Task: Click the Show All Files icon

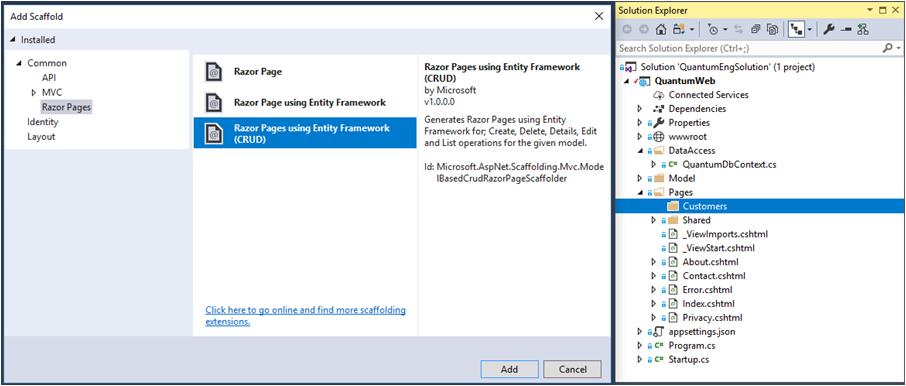Action: (773, 29)
